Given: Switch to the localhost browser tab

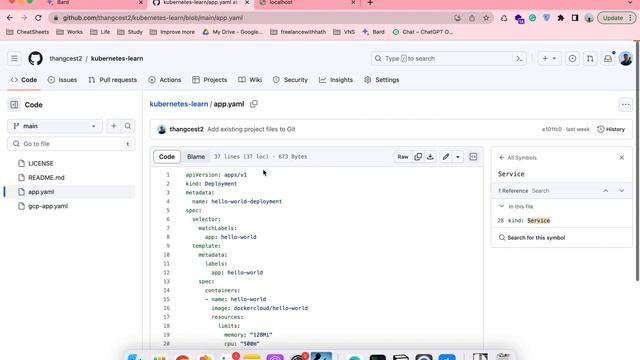Looking at the screenshot, I should [x=307, y=3].
